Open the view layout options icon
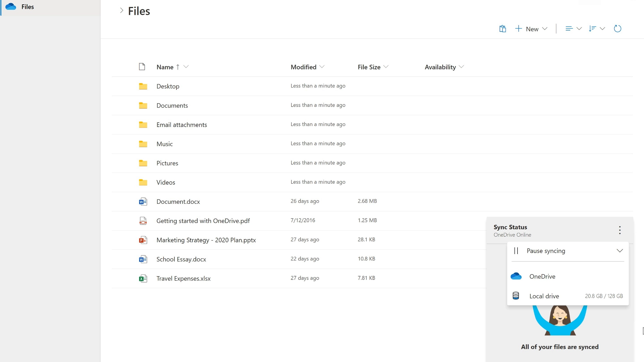The width and height of the screenshot is (644, 362). pos(573,29)
